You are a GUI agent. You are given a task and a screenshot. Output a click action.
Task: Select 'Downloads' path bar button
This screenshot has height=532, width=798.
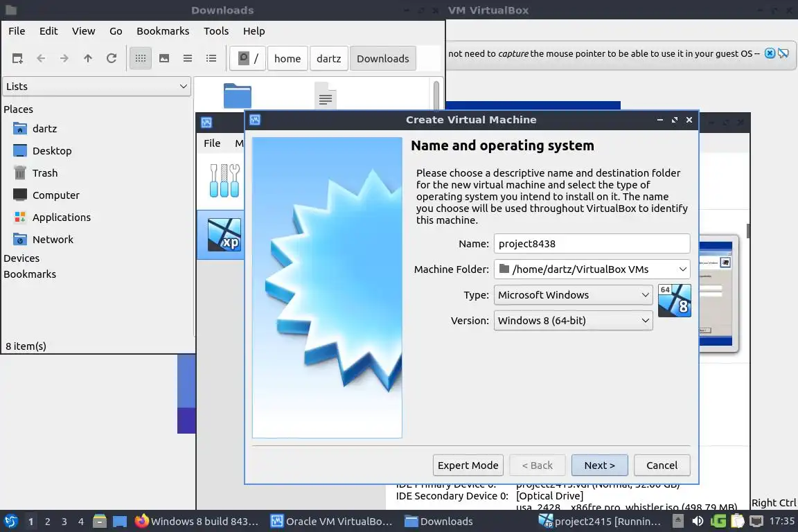382,59
